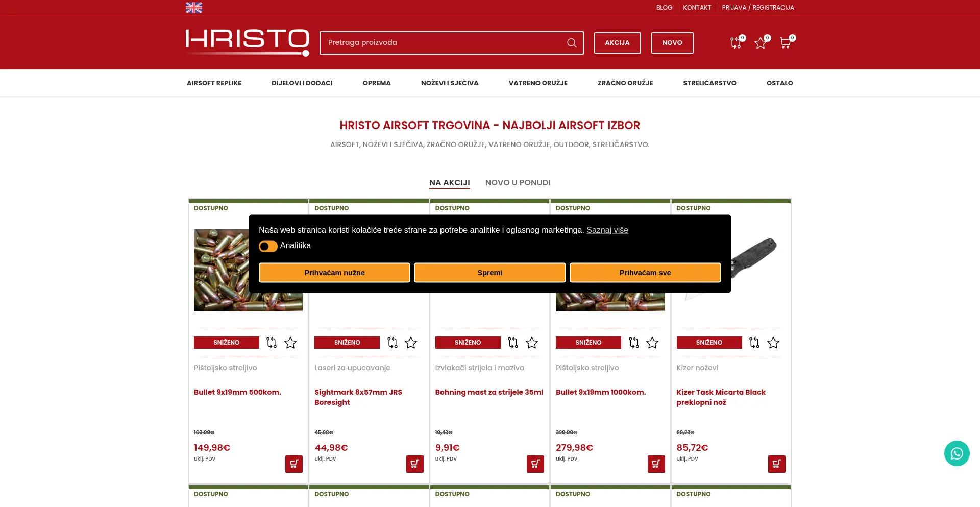Open STRELIČARSTVO menu

(x=709, y=83)
